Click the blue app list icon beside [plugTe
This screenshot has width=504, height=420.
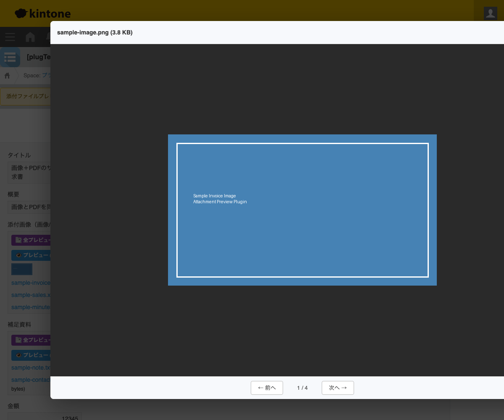[10, 57]
